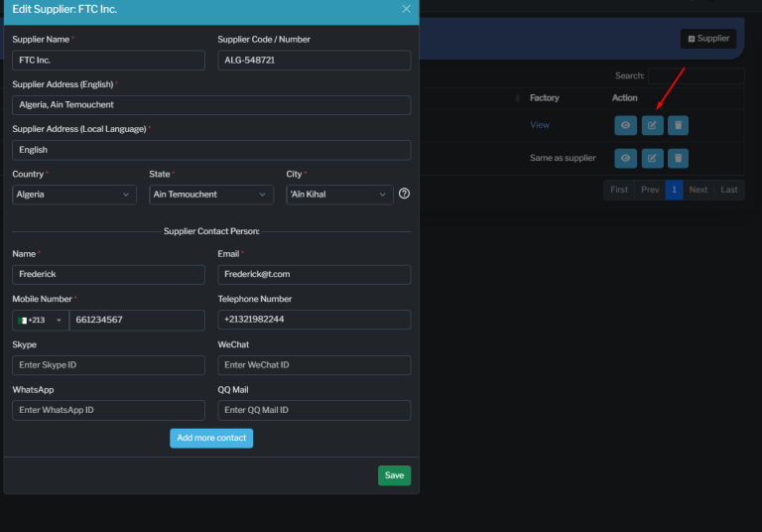The width and height of the screenshot is (762, 532).
Task: Delete supplier in the row with View link
Action: 678,125
